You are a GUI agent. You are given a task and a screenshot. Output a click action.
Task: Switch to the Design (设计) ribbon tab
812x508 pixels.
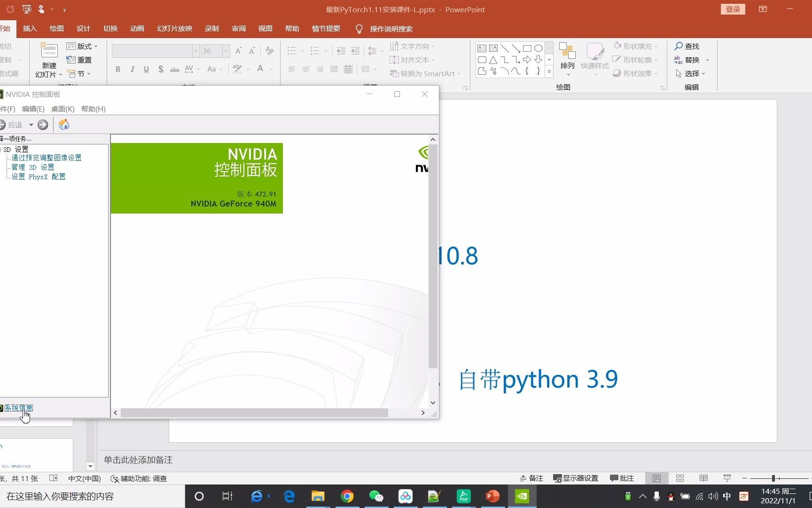coord(83,29)
